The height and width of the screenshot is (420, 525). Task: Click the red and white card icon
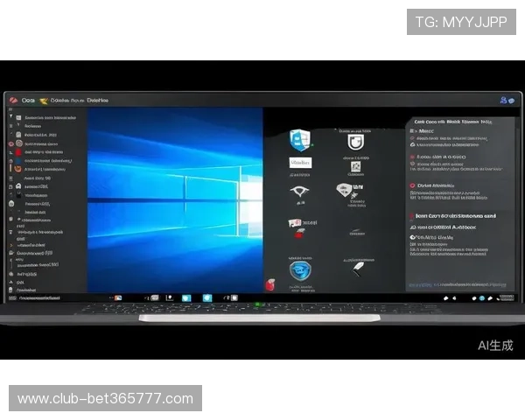point(297,224)
